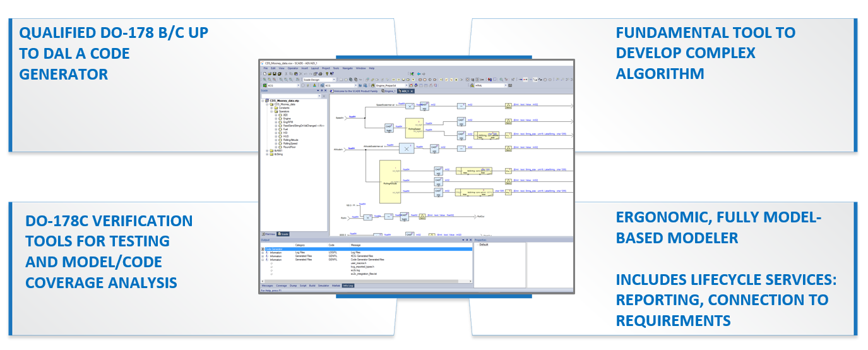Click the icon right of HTML dropdown
868x350 pixels.
click(510, 85)
